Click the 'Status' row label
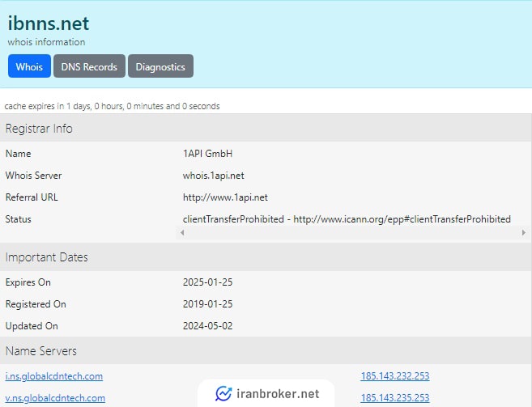Image resolution: width=532 pixels, height=407 pixels. click(19, 219)
